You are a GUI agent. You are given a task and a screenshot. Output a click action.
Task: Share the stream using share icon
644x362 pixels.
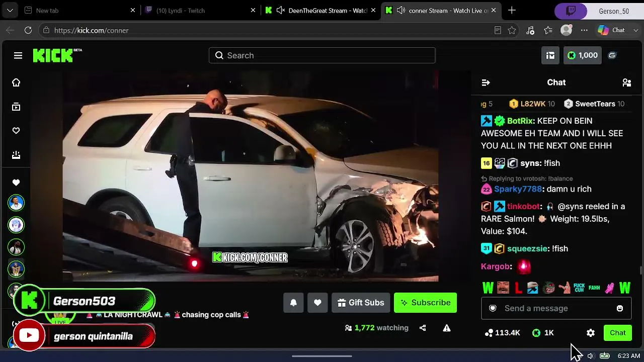pyautogui.click(x=423, y=328)
